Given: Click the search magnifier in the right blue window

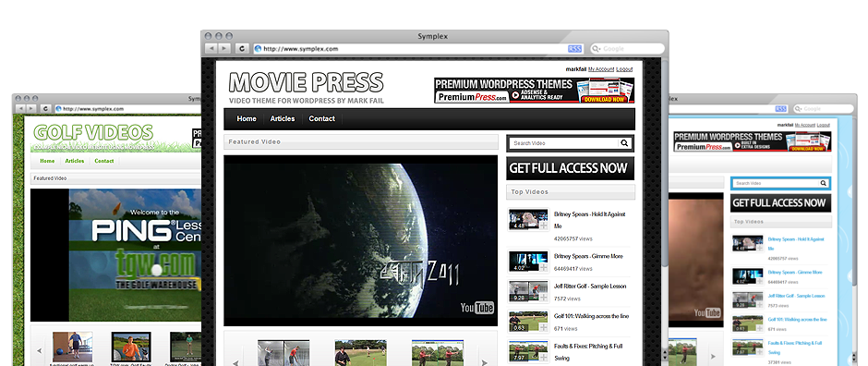Looking at the screenshot, I should click(823, 183).
